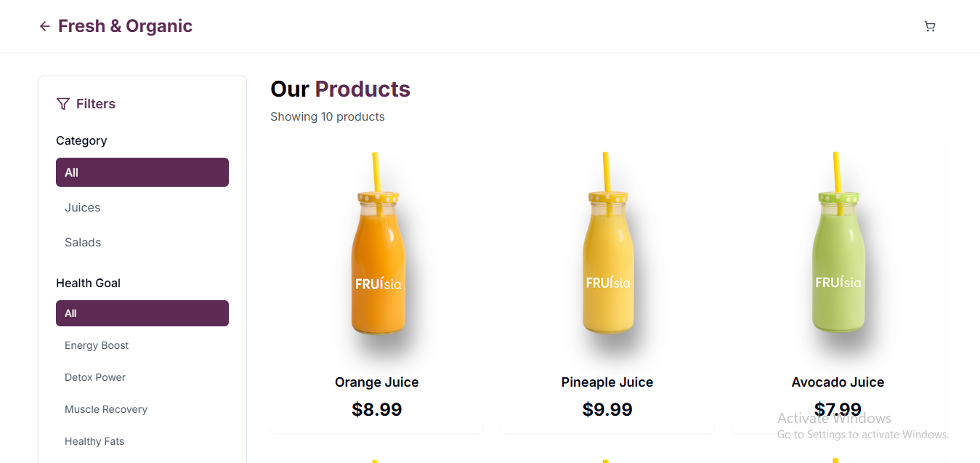980x463 pixels.
Task: Click the Fresh & Organic brand title
Action: (125, 25)
